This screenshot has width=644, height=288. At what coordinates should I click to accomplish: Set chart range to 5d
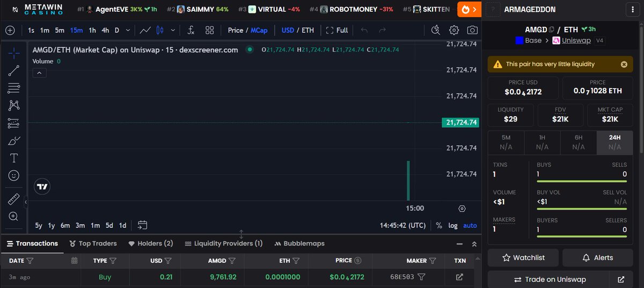tap(109, 225)
